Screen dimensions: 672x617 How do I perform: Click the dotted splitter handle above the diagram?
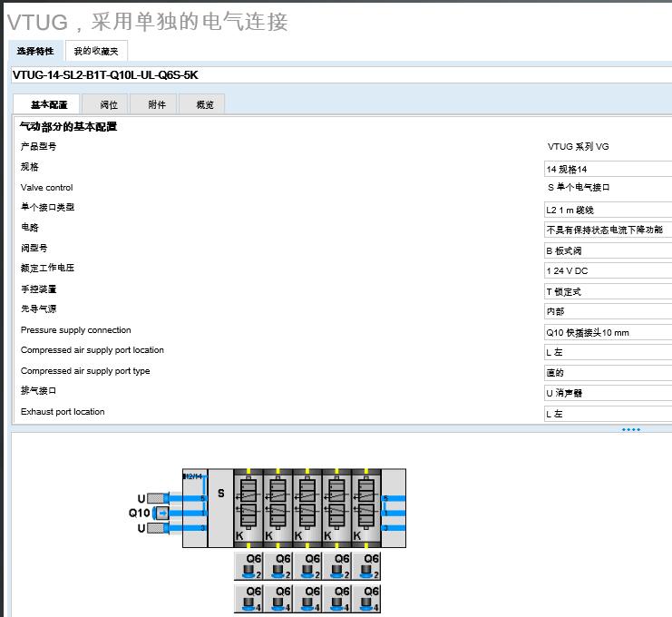pos(631,429)
